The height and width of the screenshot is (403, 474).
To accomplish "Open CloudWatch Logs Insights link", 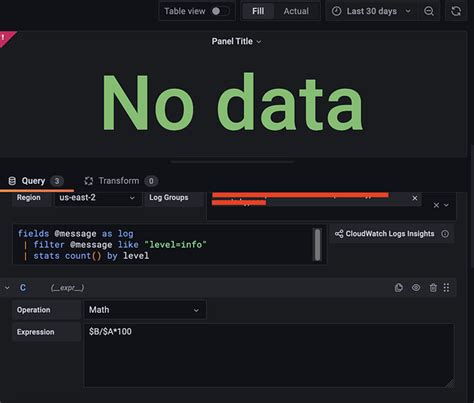I will [x=385, y=234].
